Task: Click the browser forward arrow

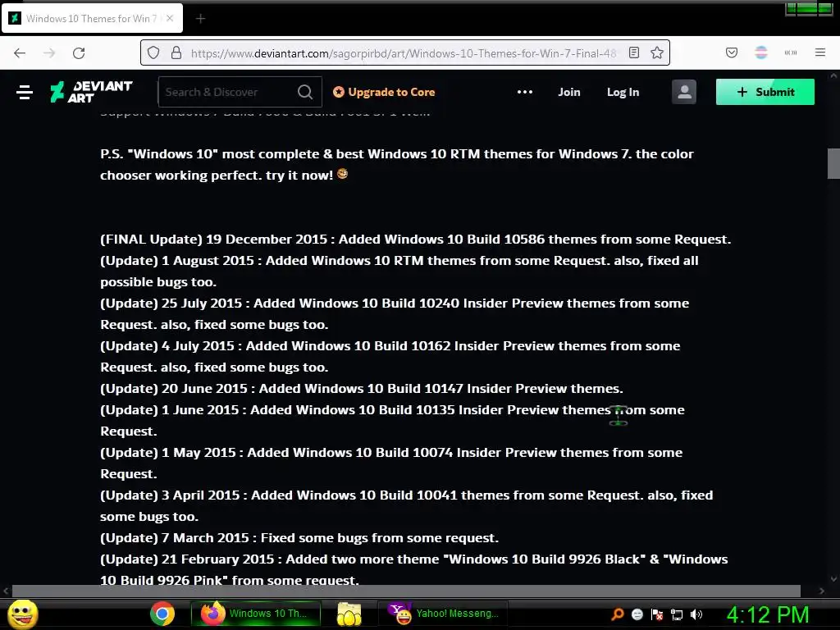Action: click(49, 53)
